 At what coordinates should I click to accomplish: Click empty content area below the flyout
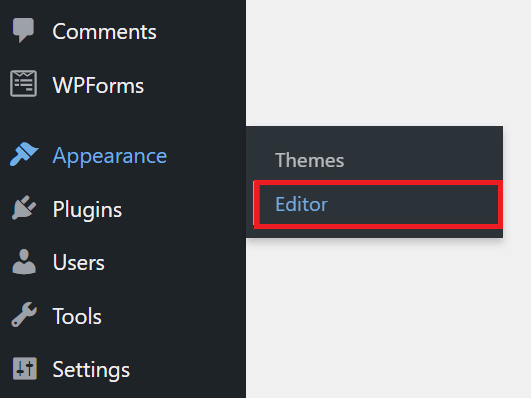[388, 318]
